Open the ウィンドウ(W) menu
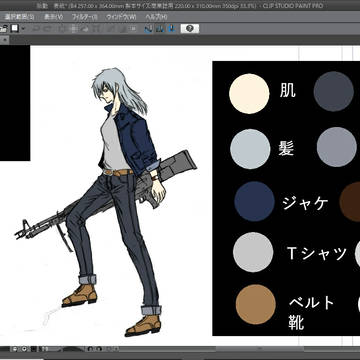Image resolution: width=360 pixels, height=360 pixels. (x=121, y=17)
